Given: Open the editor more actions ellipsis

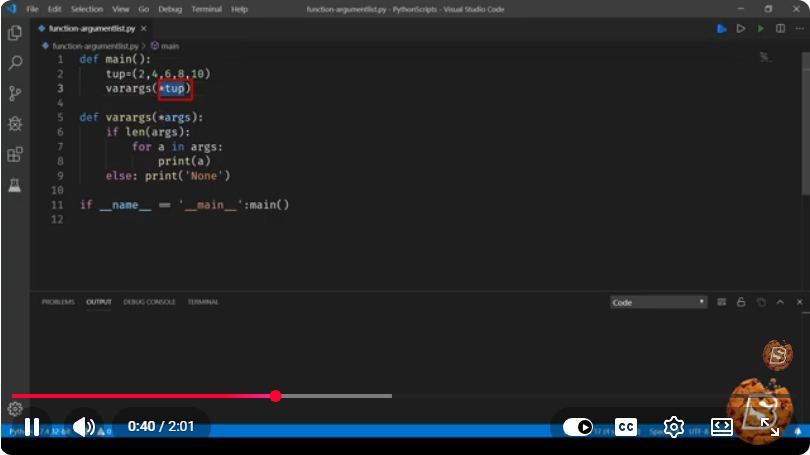Looking at the screenshot, I should point(800,28).
